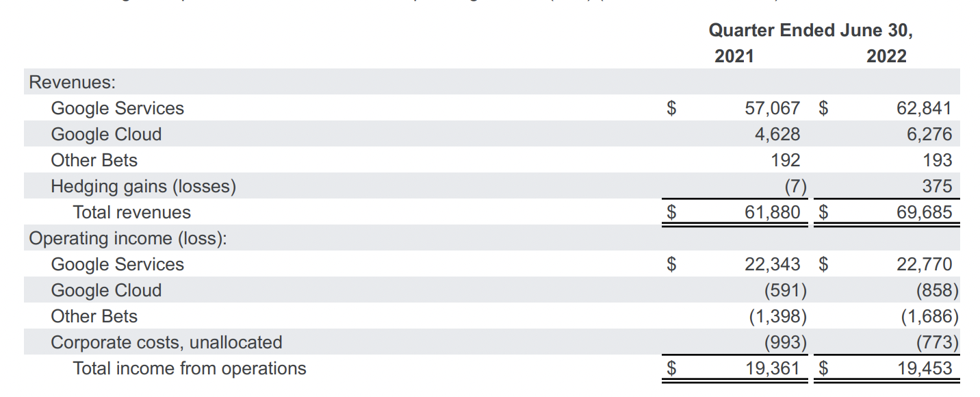
Task: Click the "Operating income (loss):" section label
Action: pos(128,238)
